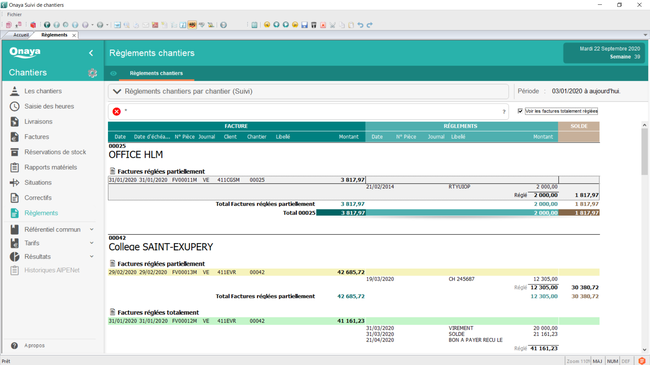Screen dimensions: 650x365
Task: Open dropdown arrow at far right of tab strip
Action: tap(645, 35)
